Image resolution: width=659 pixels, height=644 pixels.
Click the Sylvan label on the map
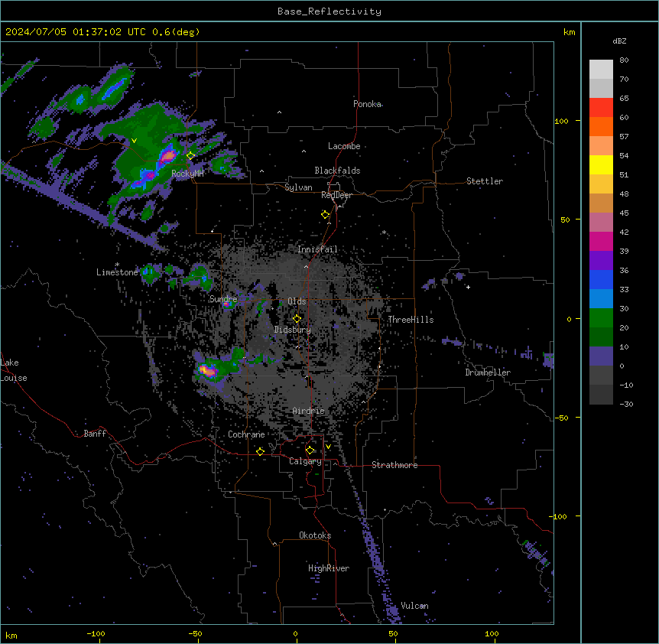[x=298, y=187]
